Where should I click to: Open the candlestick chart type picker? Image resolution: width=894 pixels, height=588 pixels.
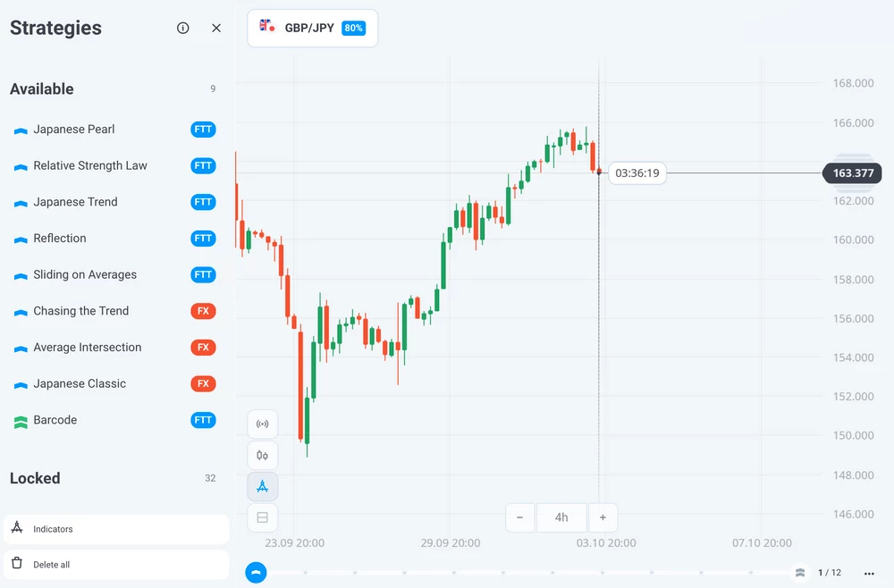(x=262, y=454)
